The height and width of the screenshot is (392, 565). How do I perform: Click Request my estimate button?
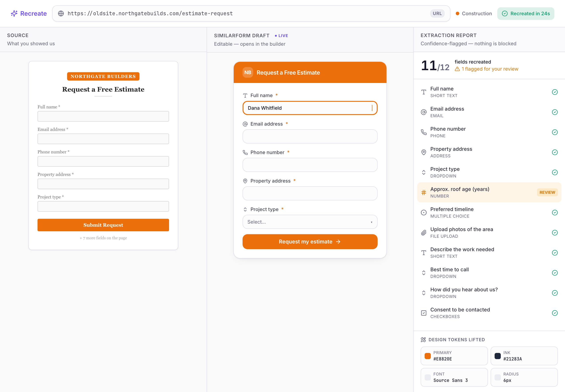point(310,242)
